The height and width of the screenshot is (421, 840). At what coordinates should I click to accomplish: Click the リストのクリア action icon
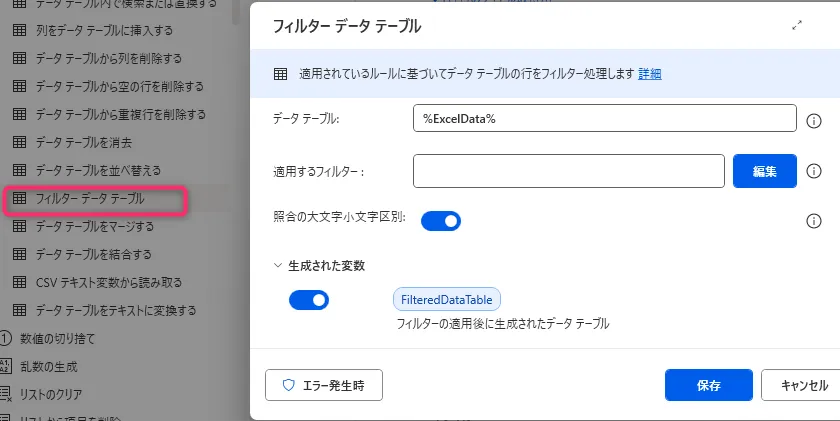[x=7, y=394]
